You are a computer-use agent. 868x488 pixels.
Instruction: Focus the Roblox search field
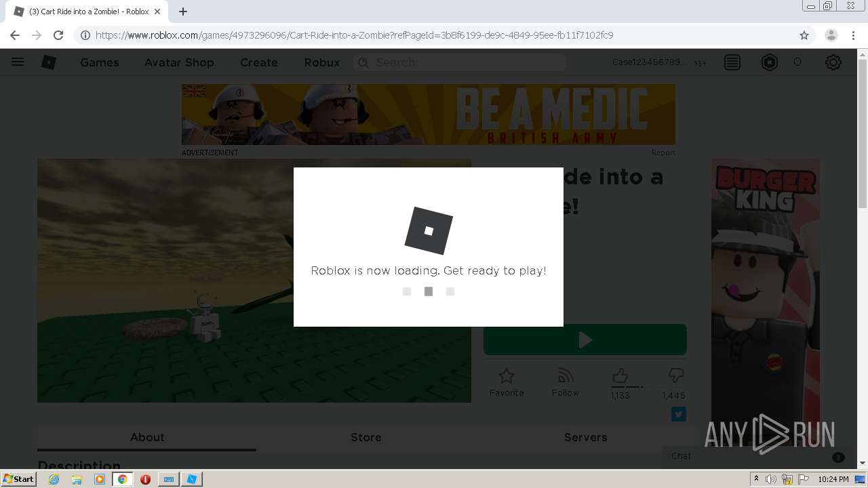[x=460, y=62]
